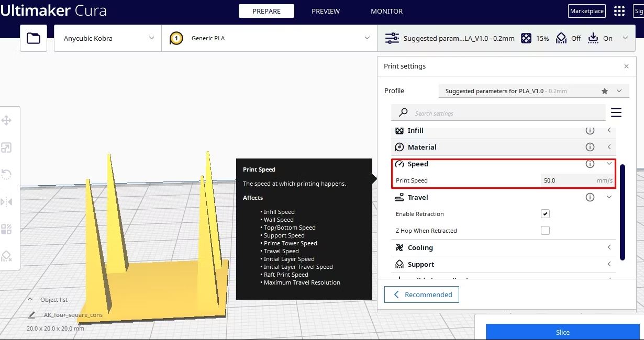Click the Slice button

563,332
